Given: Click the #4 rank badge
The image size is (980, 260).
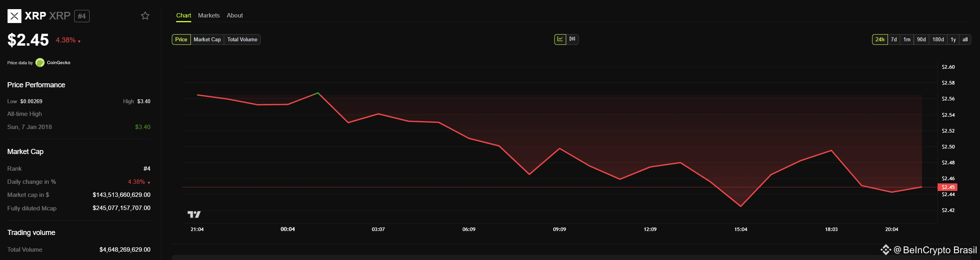Looking at the screenshot, I should coord(82,16).
